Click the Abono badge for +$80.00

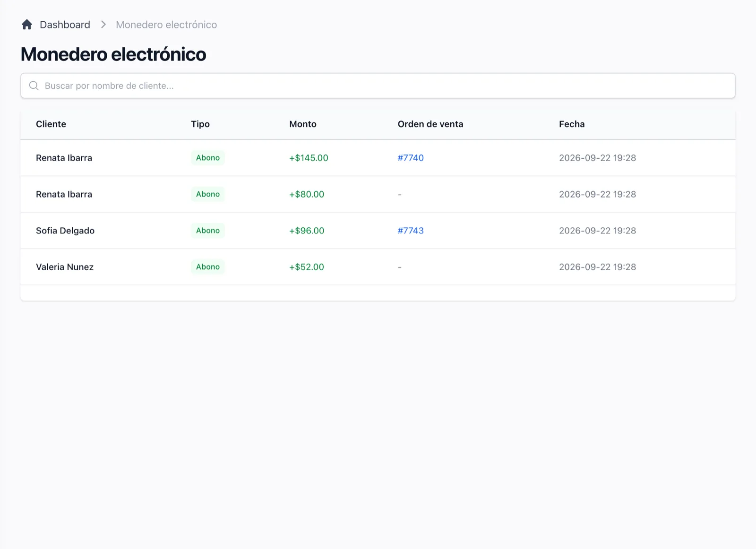point(208,194)
